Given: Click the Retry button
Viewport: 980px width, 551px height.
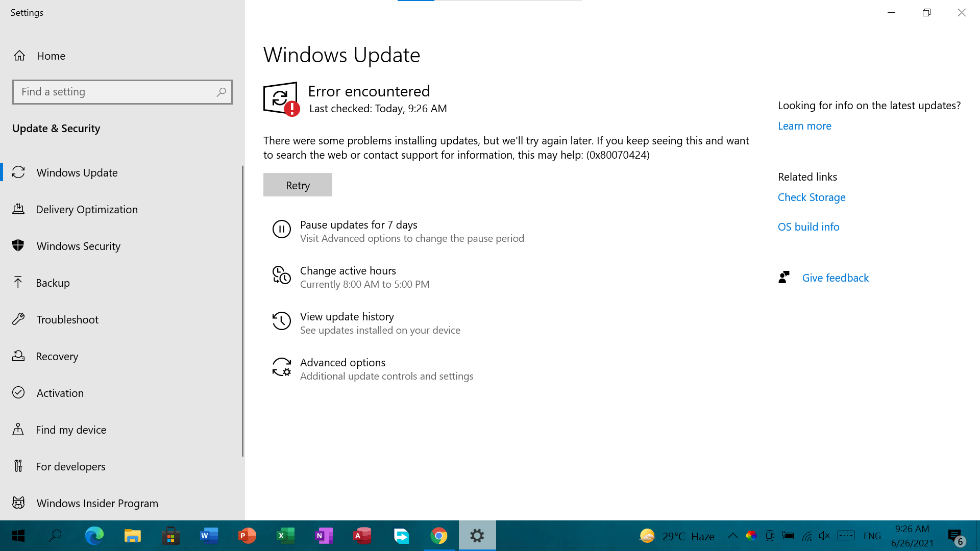Looking at the screenshot, I should (298, 185).
